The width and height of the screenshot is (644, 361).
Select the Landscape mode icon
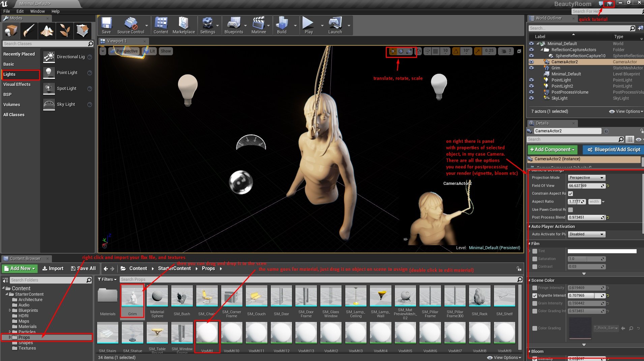[47, 31]
